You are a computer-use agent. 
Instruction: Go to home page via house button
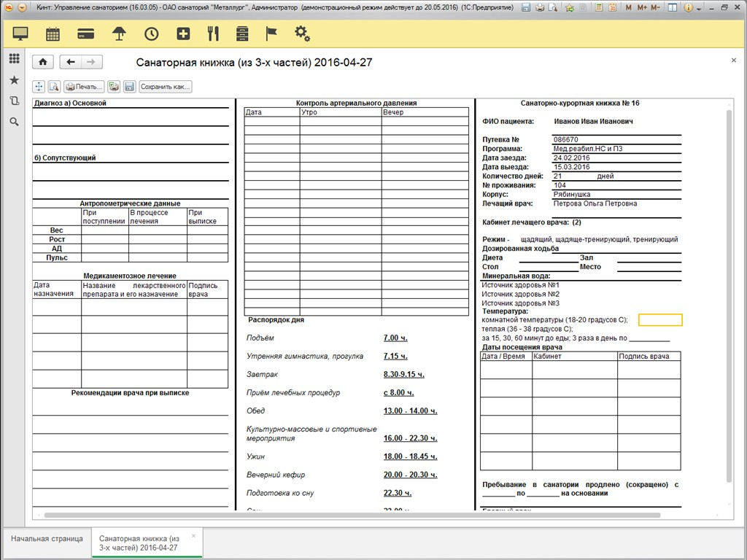click(x=43, y=62)
